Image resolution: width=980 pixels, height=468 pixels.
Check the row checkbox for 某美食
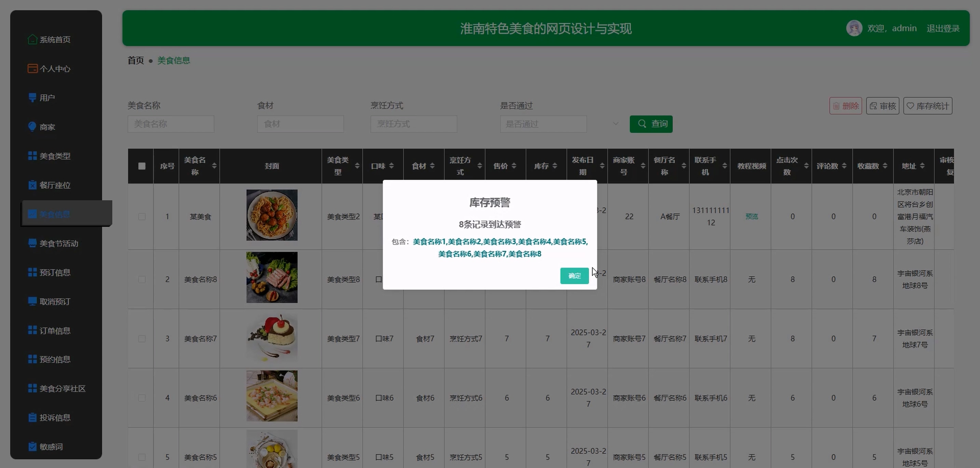click(x=141, y=216)
